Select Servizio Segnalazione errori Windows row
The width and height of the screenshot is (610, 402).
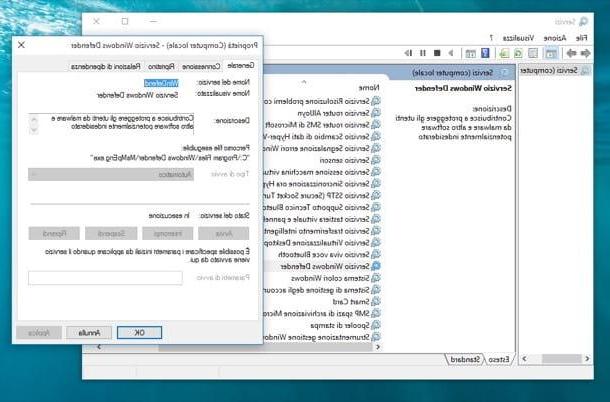(322, 148)
